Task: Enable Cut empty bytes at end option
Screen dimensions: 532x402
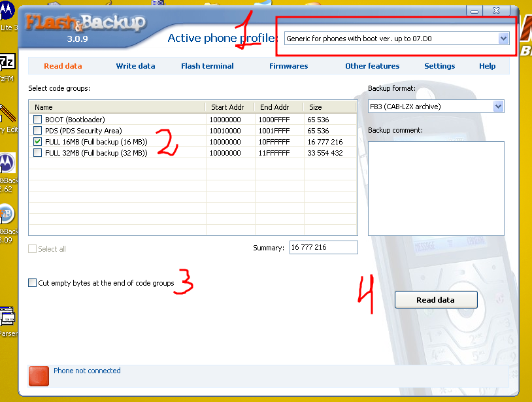Action: [32, 283]
